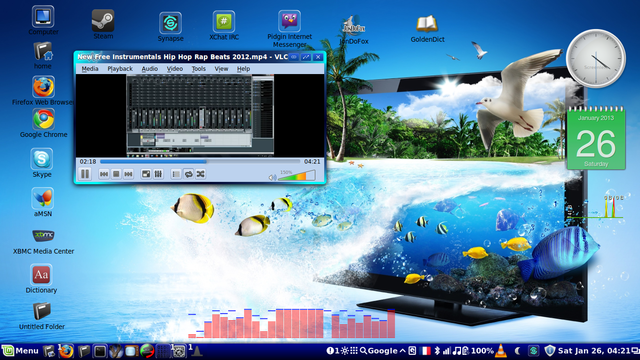Launch aMSN from desktop
The height and width of the screenshot is (360, 640).
43,202
